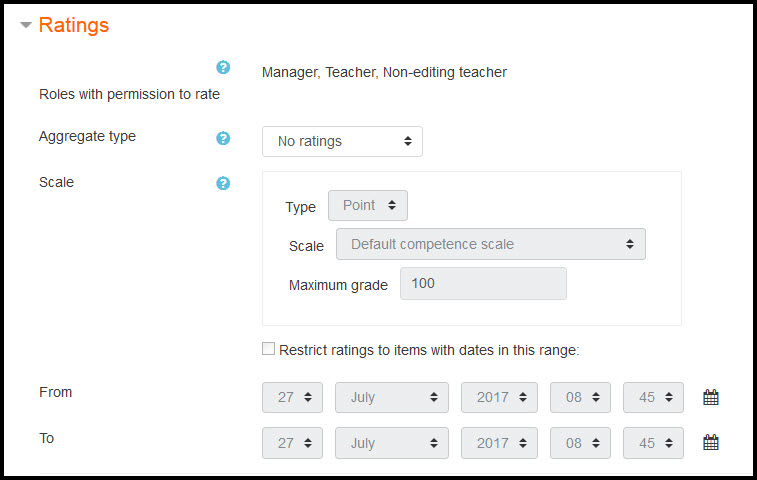Open the To year 2017 dropdown
757x480 pixels.
tap(499, 443)
